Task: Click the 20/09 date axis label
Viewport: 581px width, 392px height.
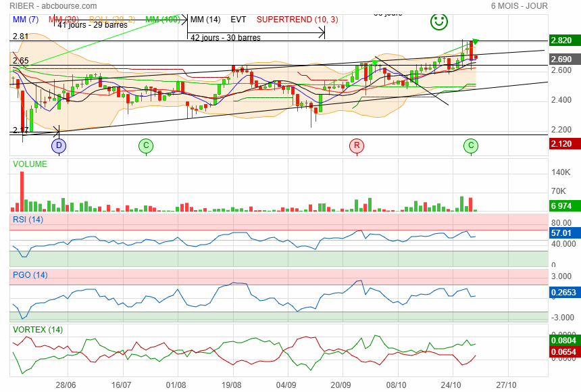Action: [x=341, y=385]
